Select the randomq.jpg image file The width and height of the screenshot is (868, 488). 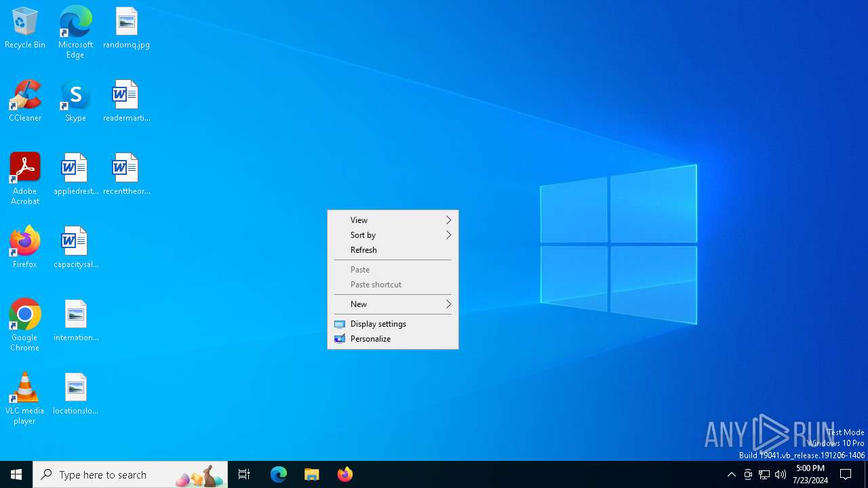[x=126, y=28]
